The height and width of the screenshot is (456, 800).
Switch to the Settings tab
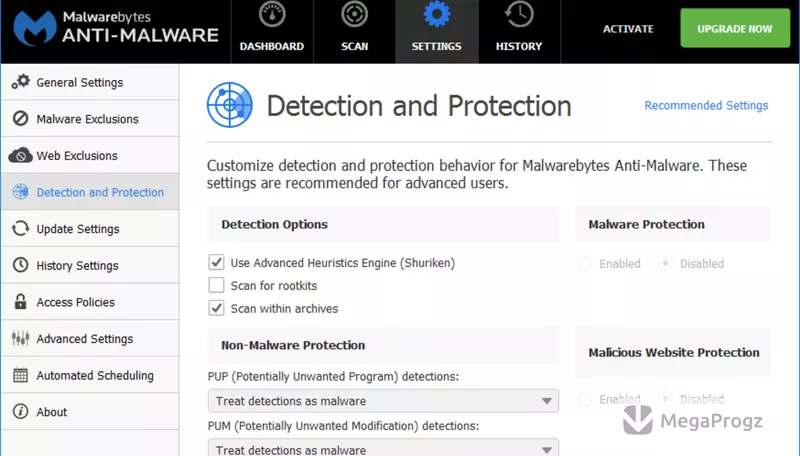pos(437,32)
